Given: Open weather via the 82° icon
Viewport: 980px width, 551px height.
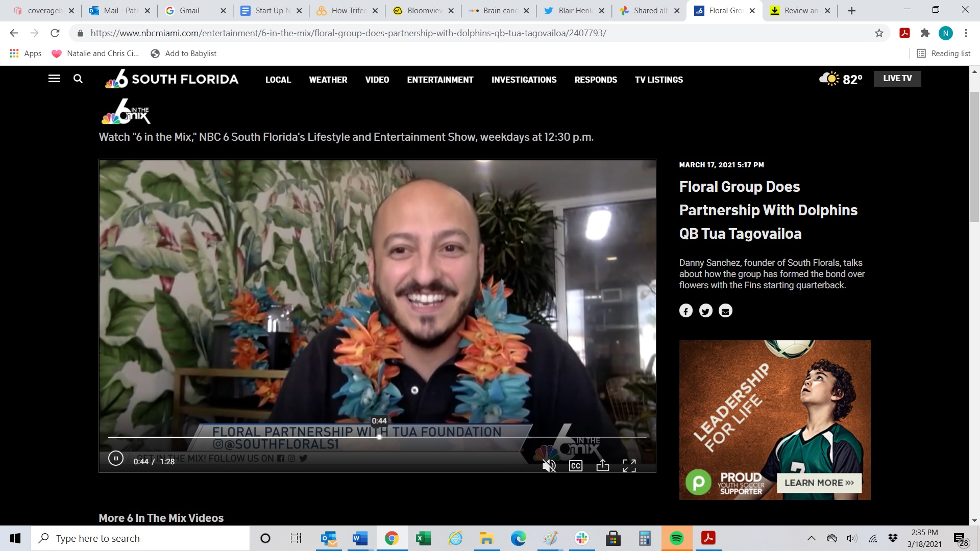Looking at the screenshot, I should [841, 79].
